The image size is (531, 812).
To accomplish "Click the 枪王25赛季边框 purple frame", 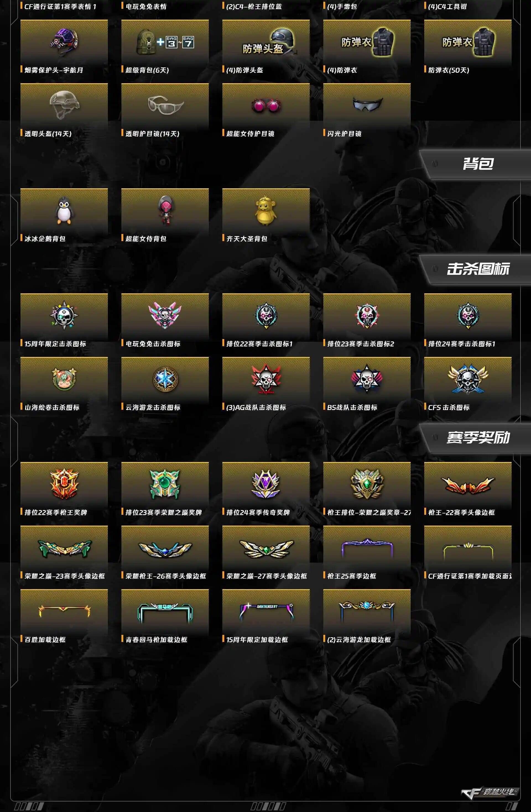I will (x=367, y=548).
